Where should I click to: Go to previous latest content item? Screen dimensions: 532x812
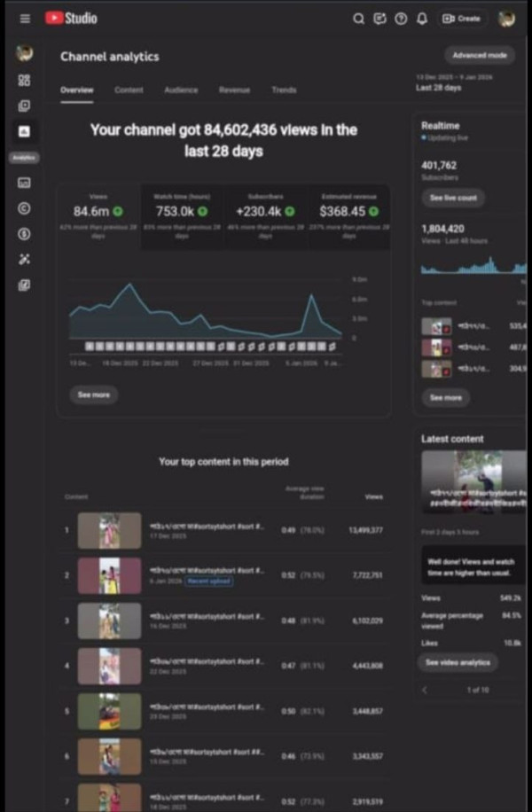[x=425, y=689]
